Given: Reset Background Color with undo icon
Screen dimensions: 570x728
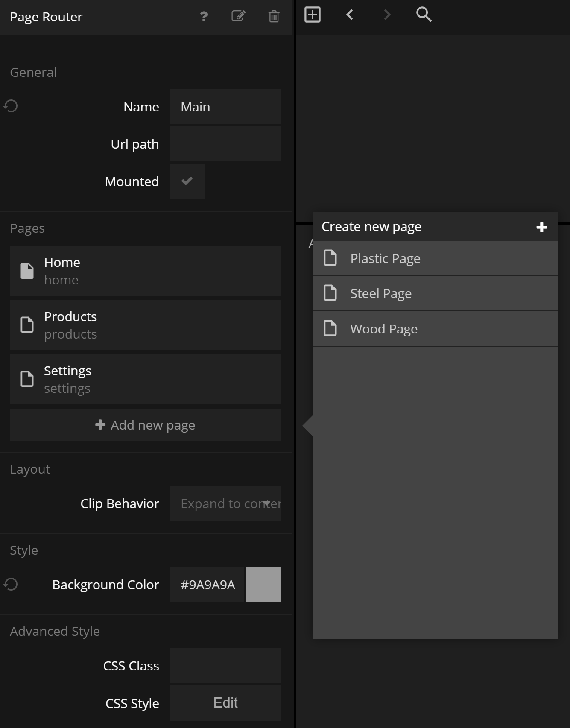Looking at the screenshot, I should 11,584.
